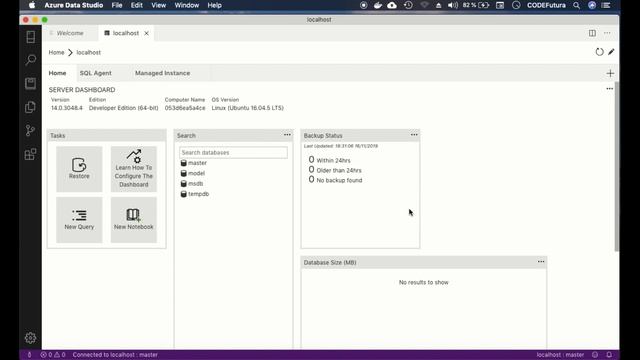Image resolution: width=640 pixels, height=360 pixels.
Task: Click the errors and warnings status indicator
Action: pyautogui.click(x=53, y=355)
